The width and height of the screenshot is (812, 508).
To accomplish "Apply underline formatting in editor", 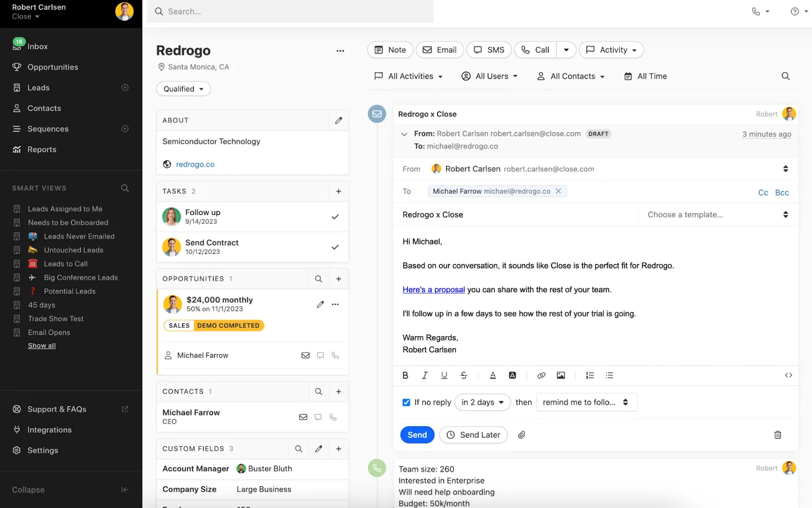I will tap(444, 375).
